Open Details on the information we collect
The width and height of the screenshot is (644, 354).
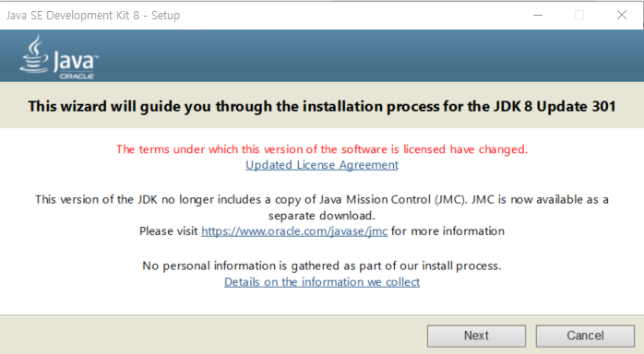(x=322, y=282)
